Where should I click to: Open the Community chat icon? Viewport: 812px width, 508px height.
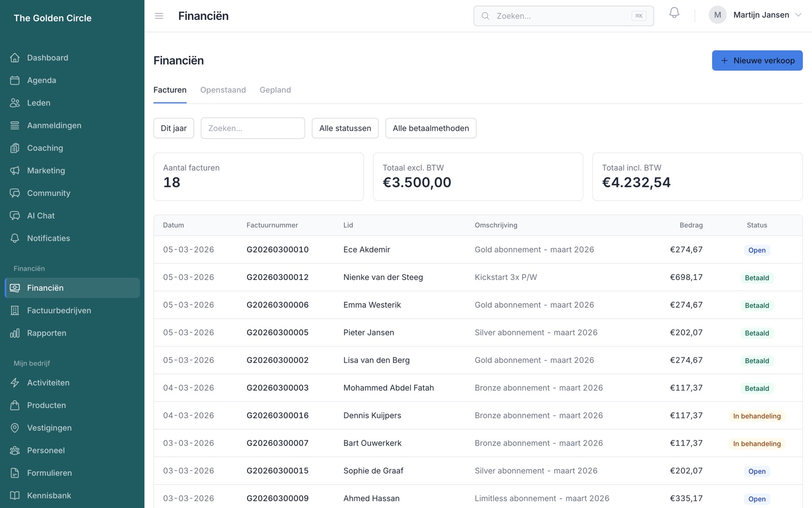pyautogui.click(x=15, y=193)
